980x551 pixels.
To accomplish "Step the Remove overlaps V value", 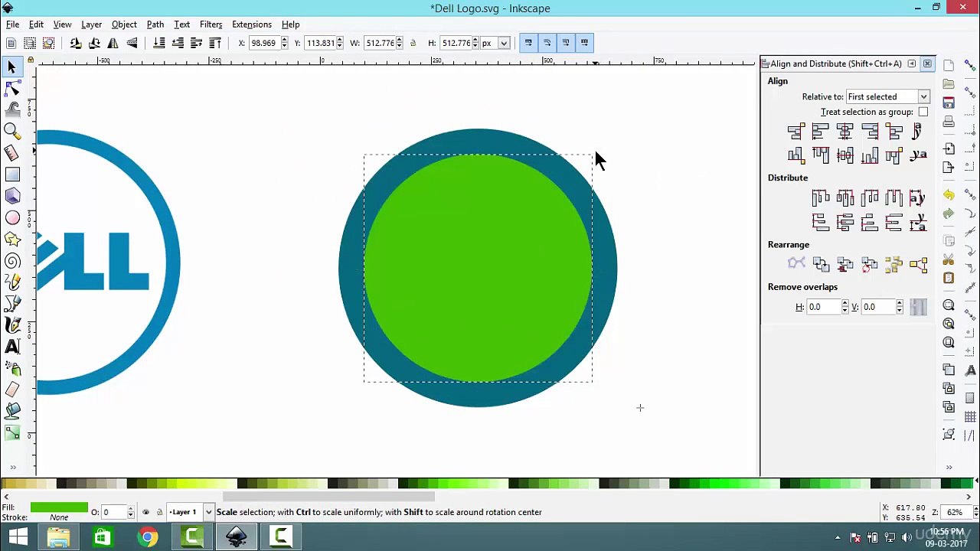I will coord(899,307).
